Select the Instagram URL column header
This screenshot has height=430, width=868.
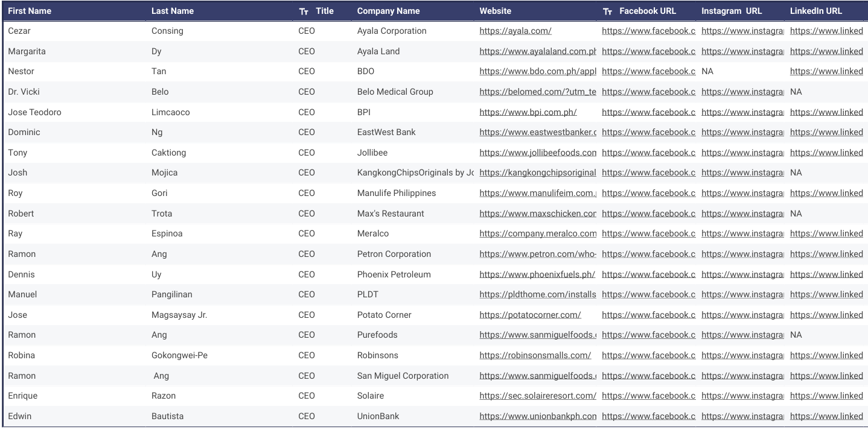point(732,11)
